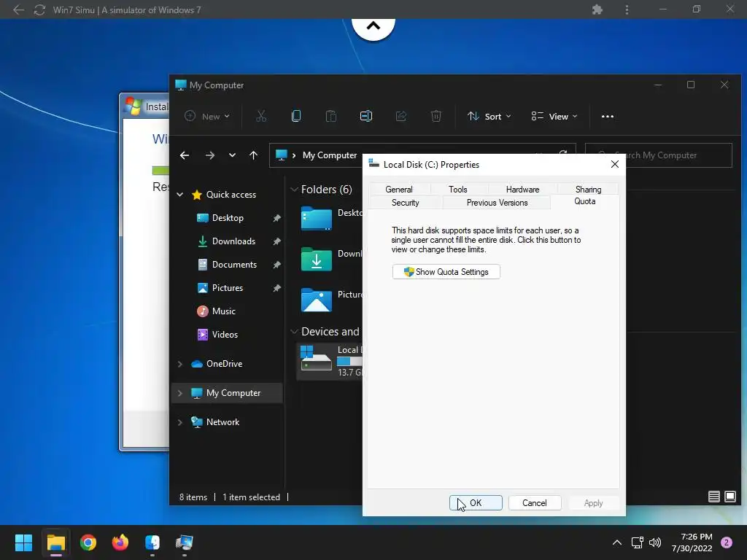Go forward with the explorer forward arrow
747x560 pixels.
tap(209, 155)
